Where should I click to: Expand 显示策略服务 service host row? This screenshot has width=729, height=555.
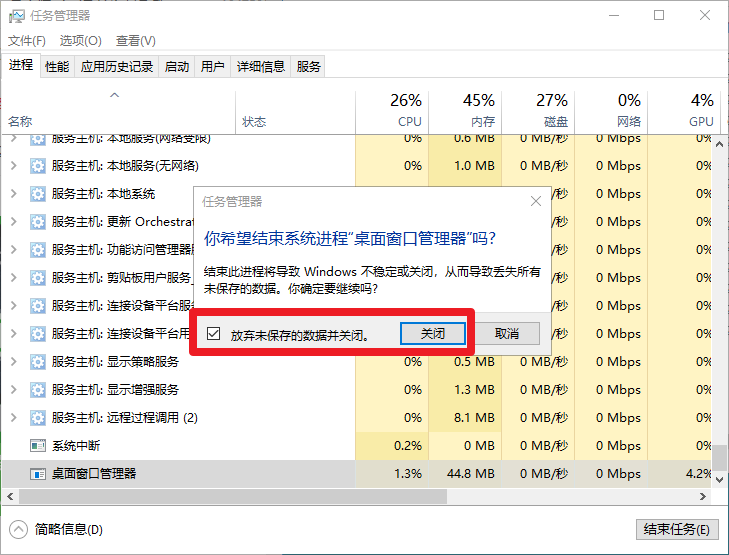tap(14, 362)
